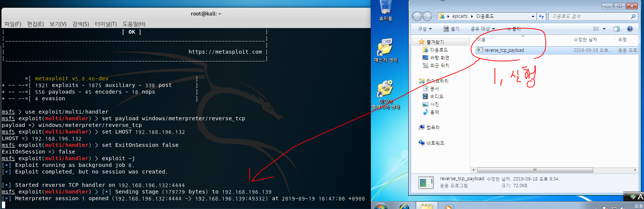Click horizontal scrollbar left arrow
This screenshot has width=644, height=209.
(474, 170)
